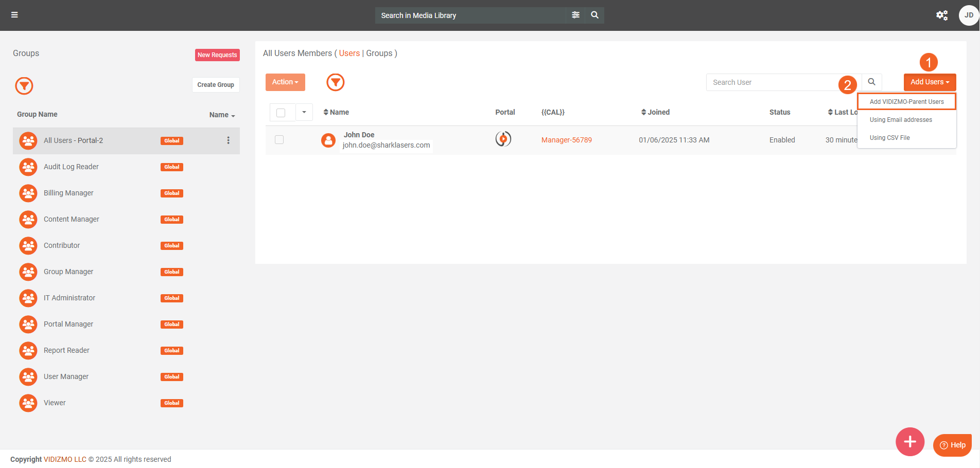Expand the select-all checkbox dropdown arrow
Image resolution: width=980 pixels, height=468 pixels.
pyautogui.click(x=304, y=112)
